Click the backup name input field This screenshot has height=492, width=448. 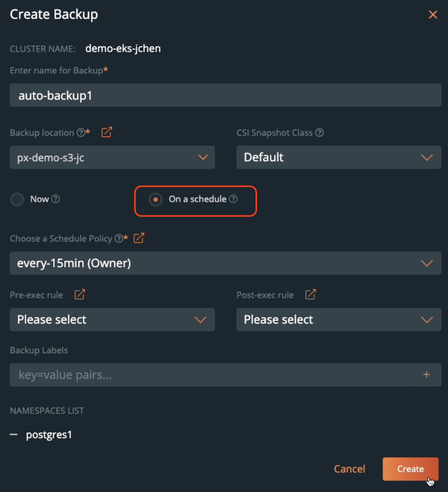click(x=226, y=95)
